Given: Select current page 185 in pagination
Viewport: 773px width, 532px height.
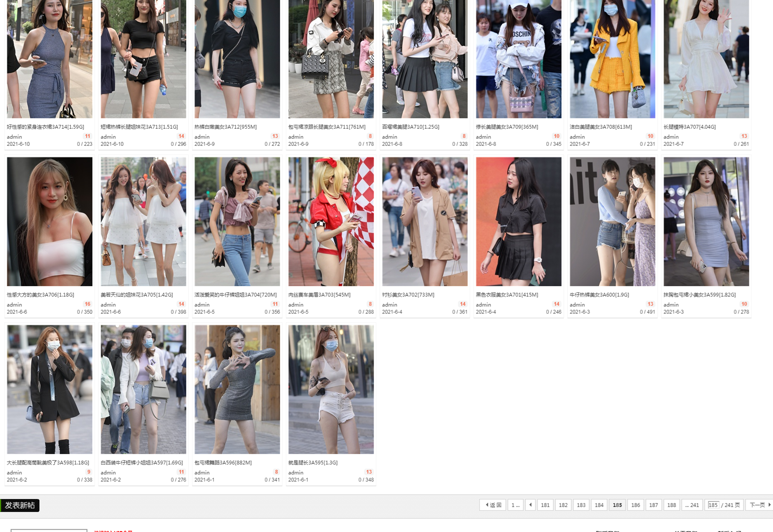Looking at the screenshot, I should pos(617,505).
